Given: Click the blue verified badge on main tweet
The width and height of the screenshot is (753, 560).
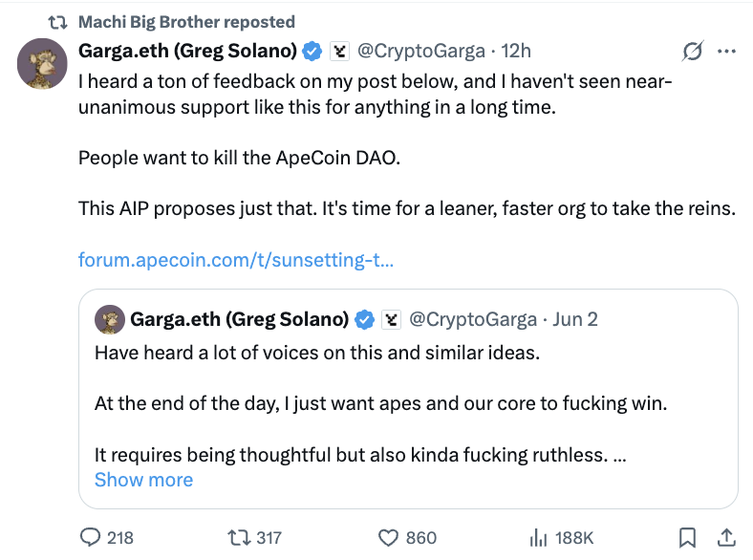Looking at the screenshot, I should [312, 51].
